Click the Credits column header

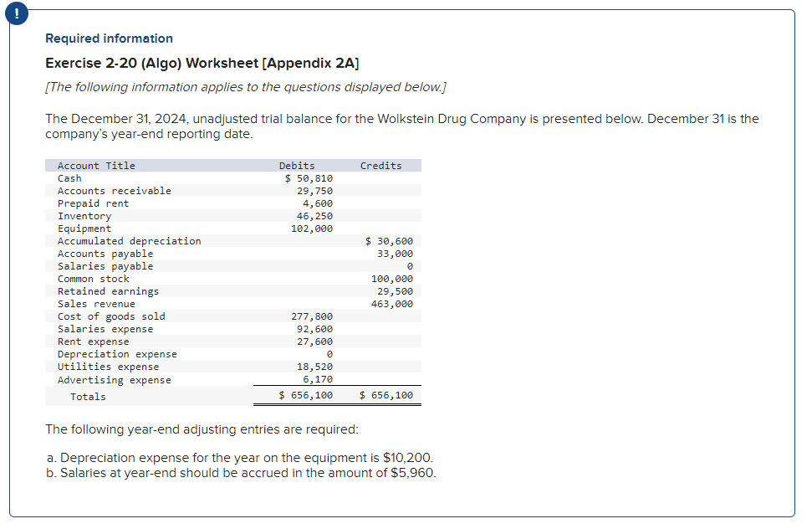380,165
